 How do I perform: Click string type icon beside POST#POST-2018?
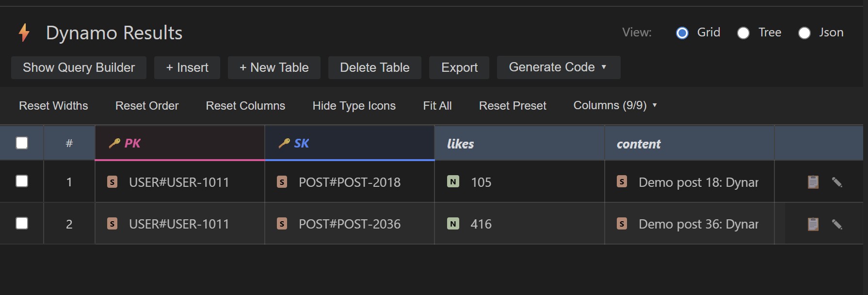[282, 182]
